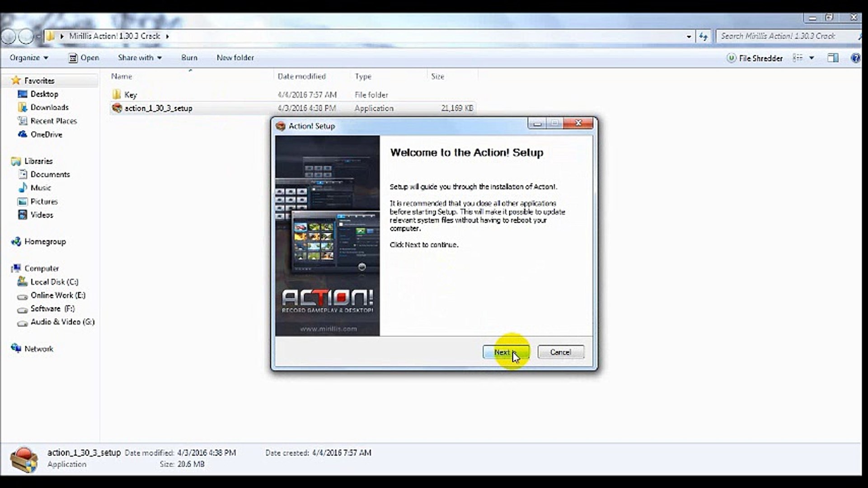Click the action_1_30_3_setup application icon
The height and width of the screenshot is (488, 868).
click(117, 108)
